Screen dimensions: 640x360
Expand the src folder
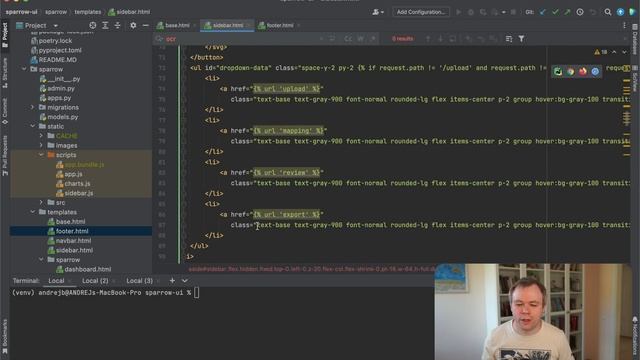click(x=41, y=202)
